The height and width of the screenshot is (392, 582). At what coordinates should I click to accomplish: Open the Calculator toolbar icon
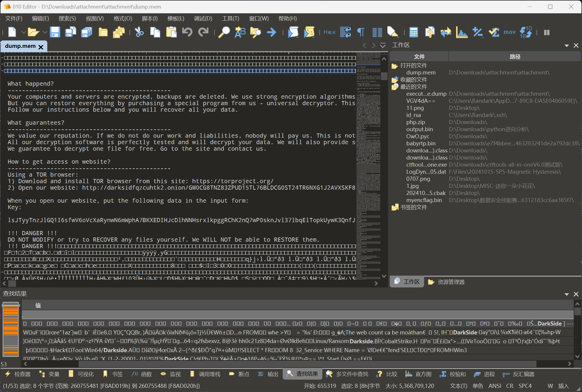click(x=413, y=32)
